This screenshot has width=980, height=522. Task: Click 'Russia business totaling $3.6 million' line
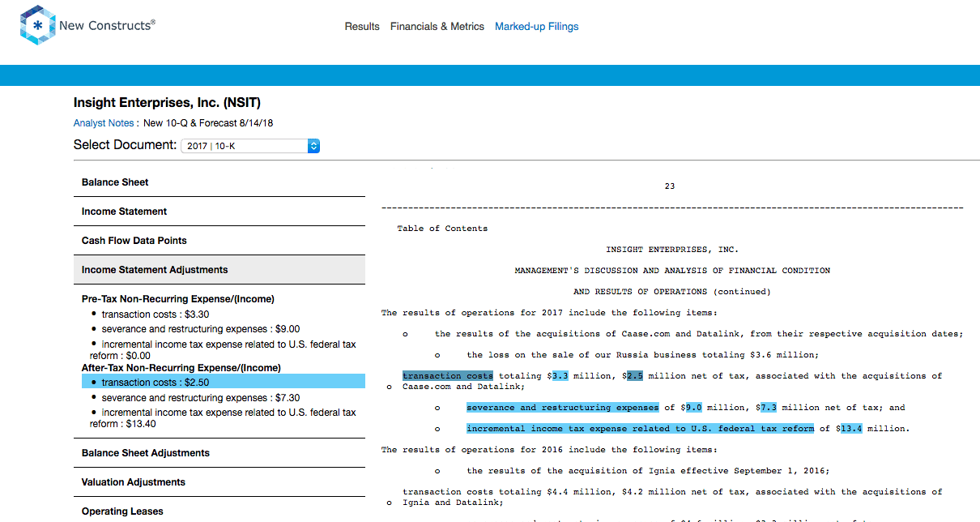point(642,355)
